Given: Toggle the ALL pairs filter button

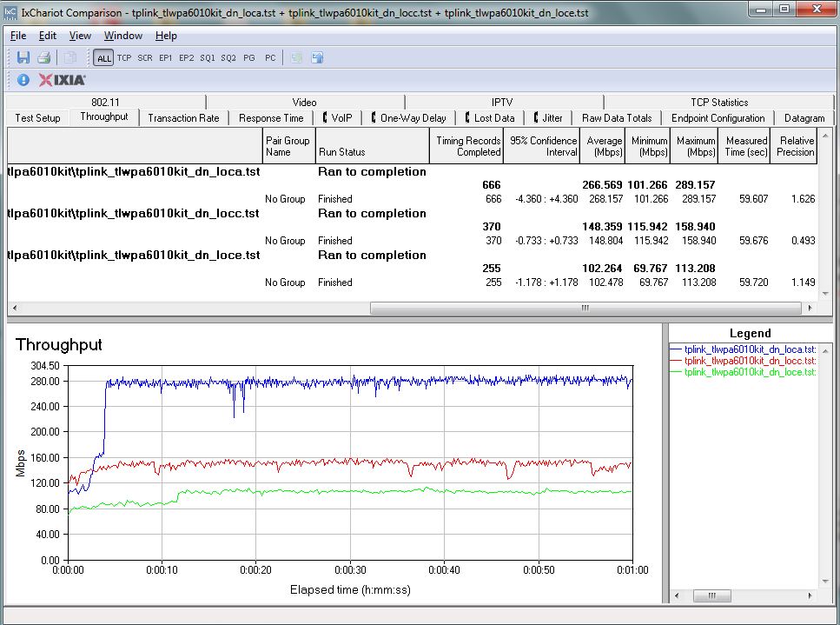Looking at the screenshot, I should (x=103, y=58).
